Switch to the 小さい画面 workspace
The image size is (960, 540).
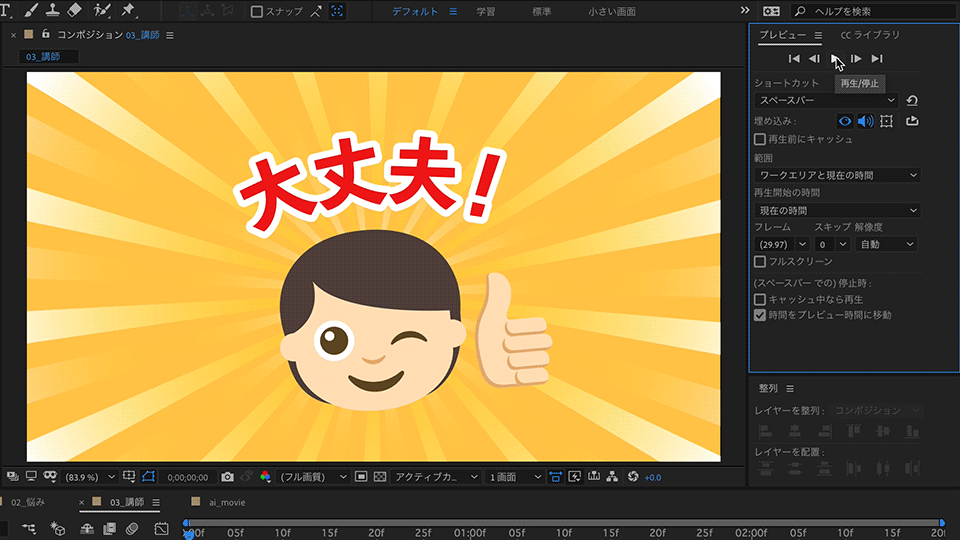point(612,12)
